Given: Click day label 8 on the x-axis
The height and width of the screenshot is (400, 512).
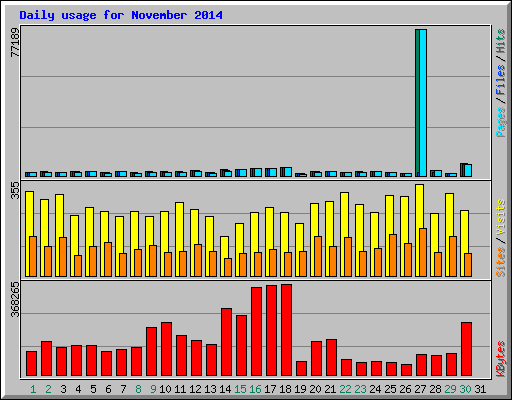Looking at the screenshot, I should coord(138,389).
